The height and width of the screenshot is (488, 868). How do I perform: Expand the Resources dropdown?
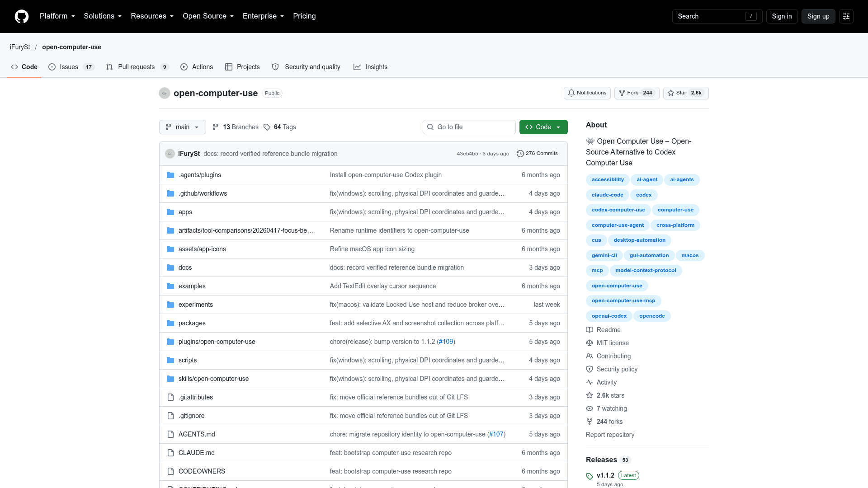click(x=152, y=16)
